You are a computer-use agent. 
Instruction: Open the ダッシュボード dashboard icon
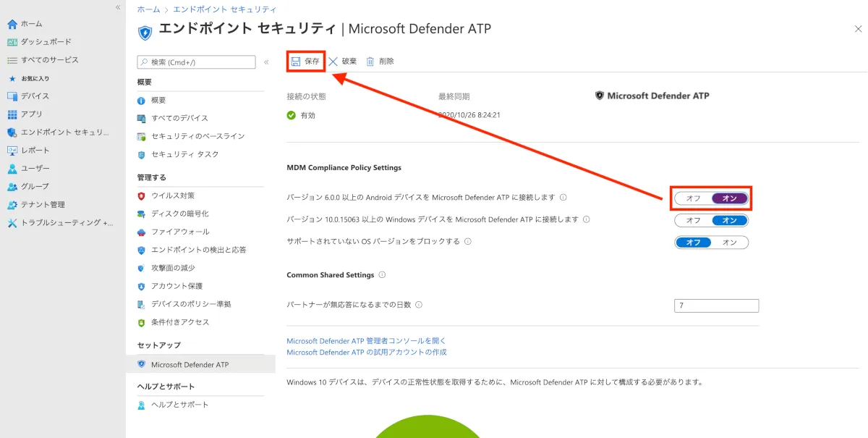point(12,42)
